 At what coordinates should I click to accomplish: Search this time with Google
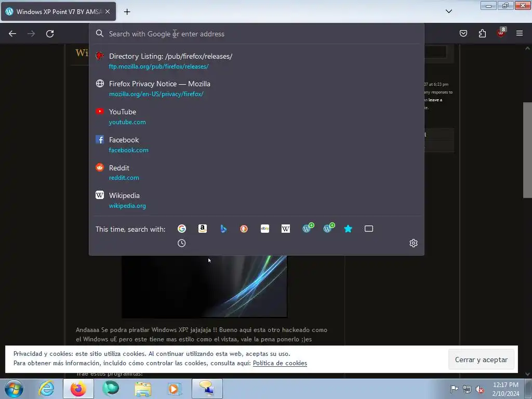[x=182, y=229]
